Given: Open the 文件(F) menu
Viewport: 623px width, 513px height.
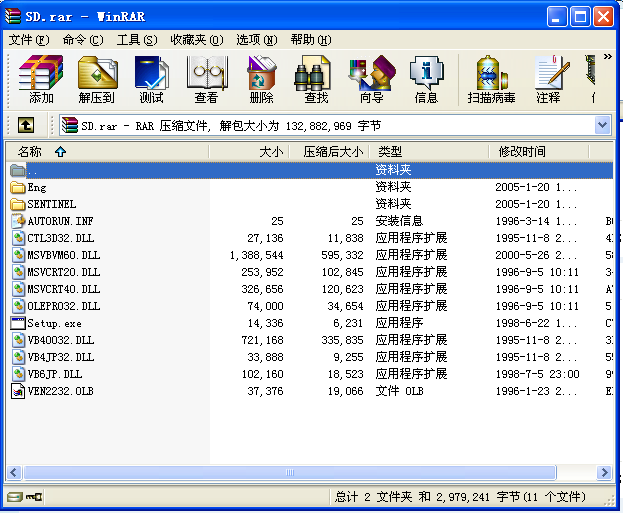Looking at the screenshot, I should [28, 40].
